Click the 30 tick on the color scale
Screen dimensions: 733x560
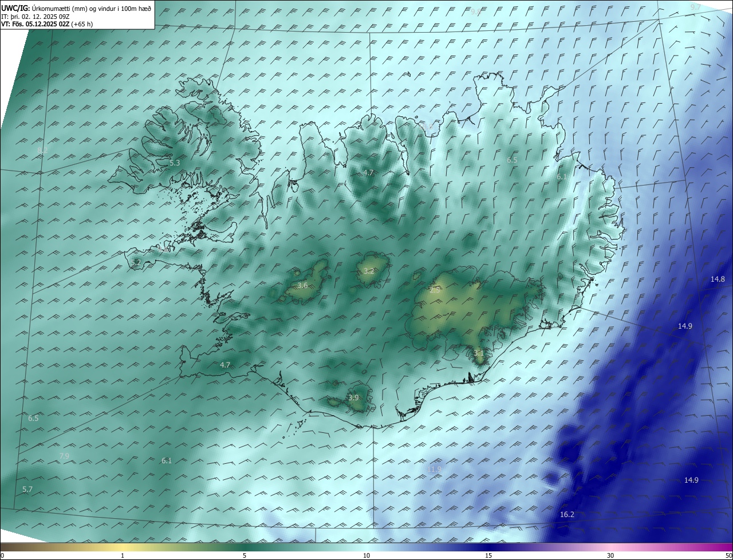point(610,555)
